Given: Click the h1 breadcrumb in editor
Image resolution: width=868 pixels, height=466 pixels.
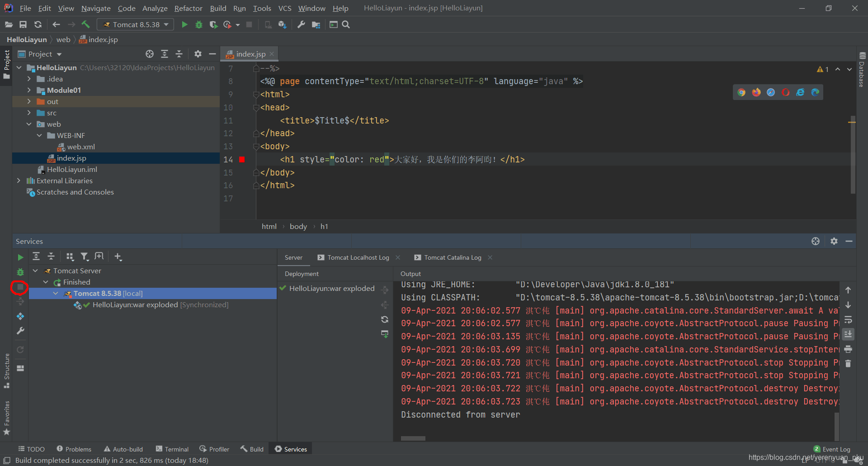Looking at the screenshot, I should click(324, 226).
